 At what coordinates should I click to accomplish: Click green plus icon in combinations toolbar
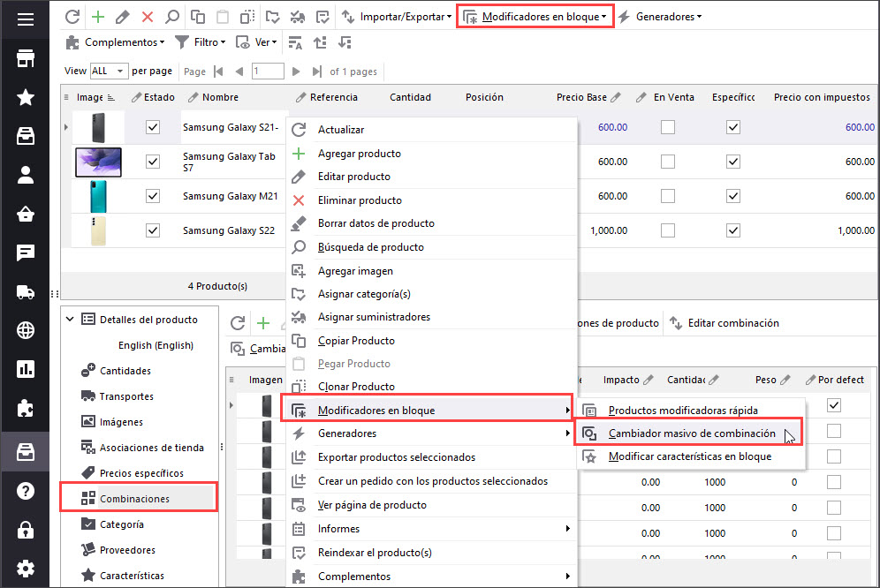pos(263,323)
